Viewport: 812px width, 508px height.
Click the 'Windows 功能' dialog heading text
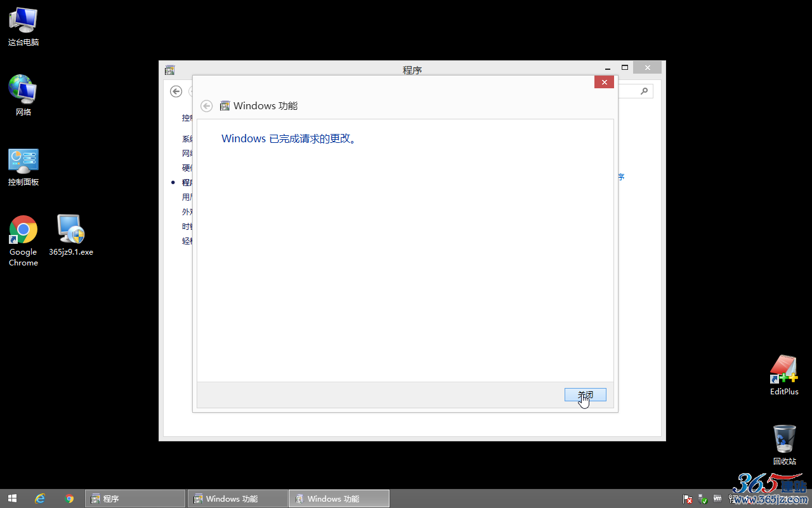coord(265,106)
